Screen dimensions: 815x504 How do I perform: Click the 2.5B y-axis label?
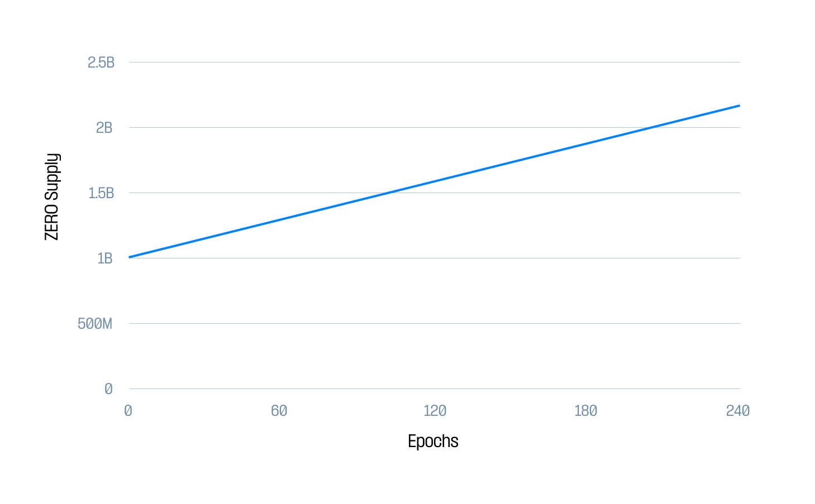101,63
